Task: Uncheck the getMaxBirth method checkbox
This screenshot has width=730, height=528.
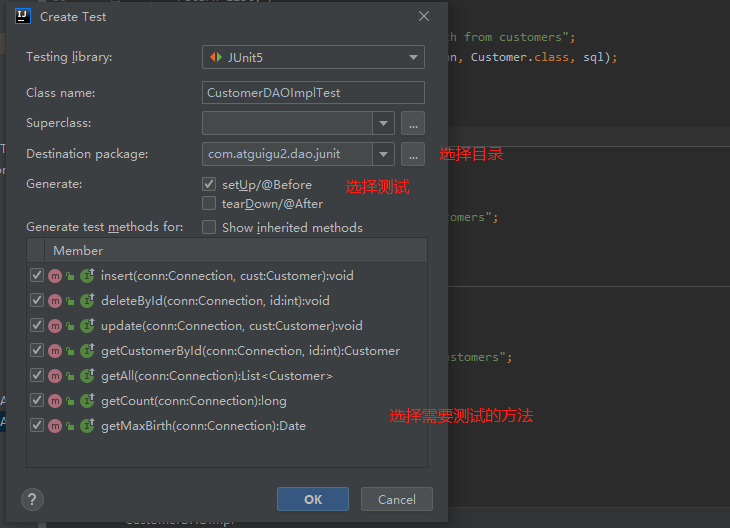Action: (37, 426)
